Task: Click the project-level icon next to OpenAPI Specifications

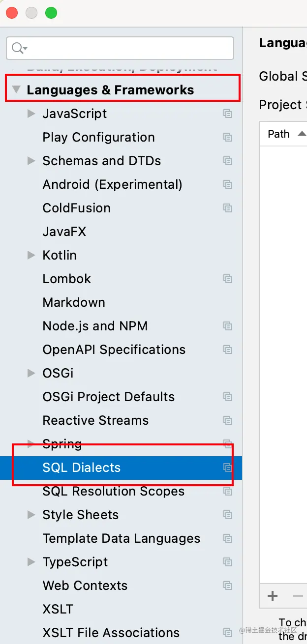Action: coord(227,350)
